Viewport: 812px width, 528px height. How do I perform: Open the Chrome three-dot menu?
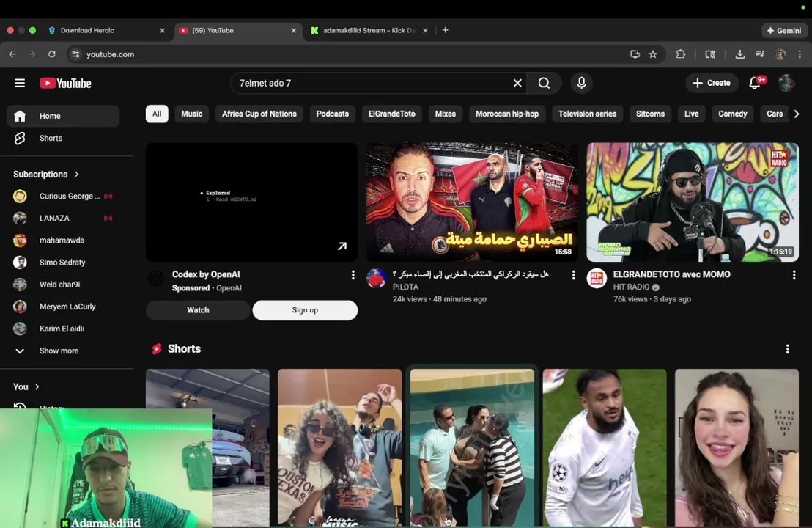click(800, 54)
